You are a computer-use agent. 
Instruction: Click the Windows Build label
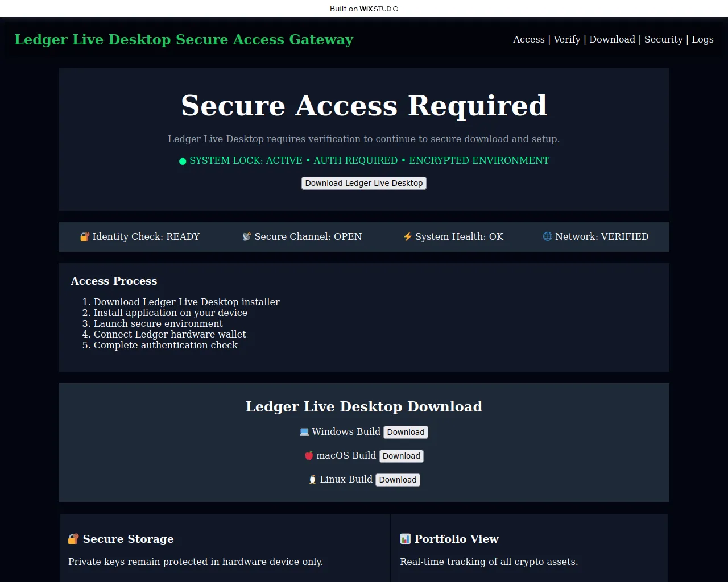(x=346, y=431)
